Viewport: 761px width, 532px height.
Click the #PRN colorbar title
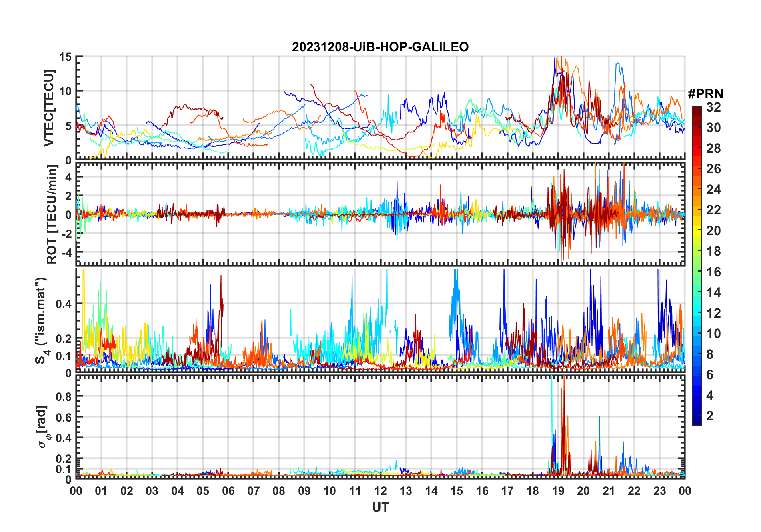(705, 94)
